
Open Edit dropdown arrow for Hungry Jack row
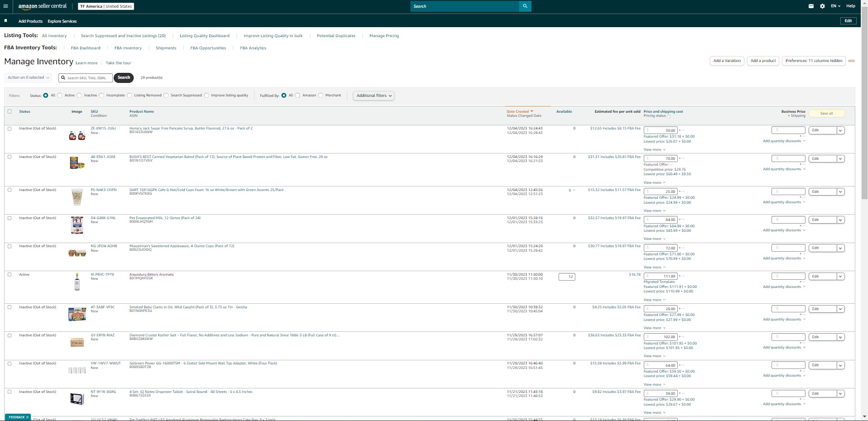pyautogui.click(x=840, y=130)
